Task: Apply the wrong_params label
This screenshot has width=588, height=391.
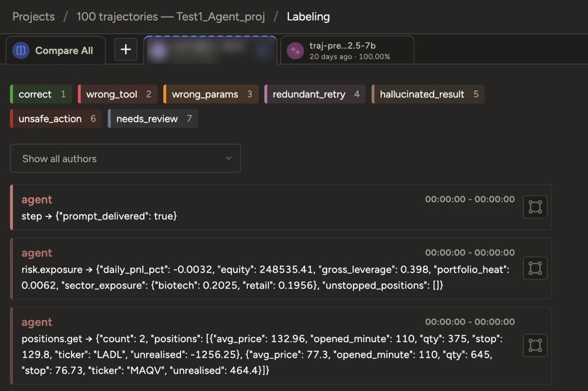Action: coord(211,94)
